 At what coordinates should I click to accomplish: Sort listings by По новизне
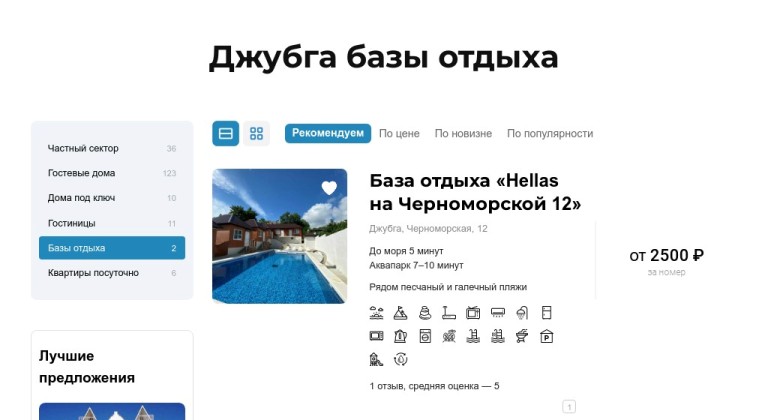tap(463, 134)
